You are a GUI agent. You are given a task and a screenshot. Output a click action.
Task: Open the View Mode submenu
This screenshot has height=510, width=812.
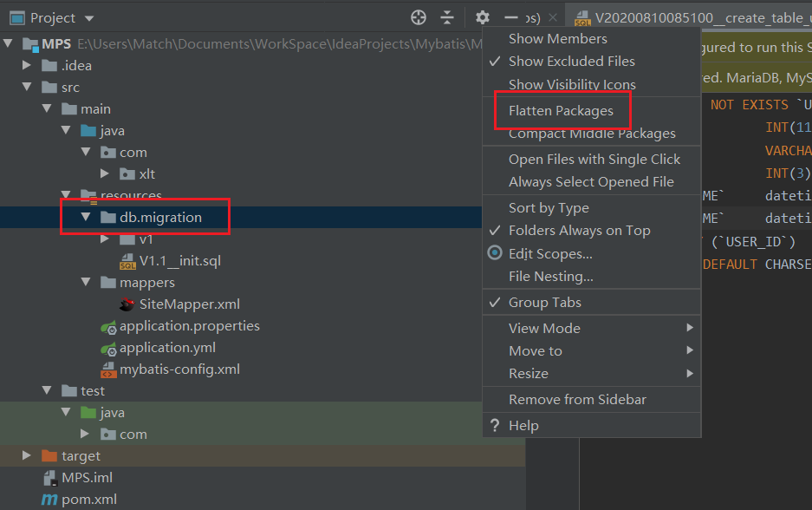click(543, 328)
